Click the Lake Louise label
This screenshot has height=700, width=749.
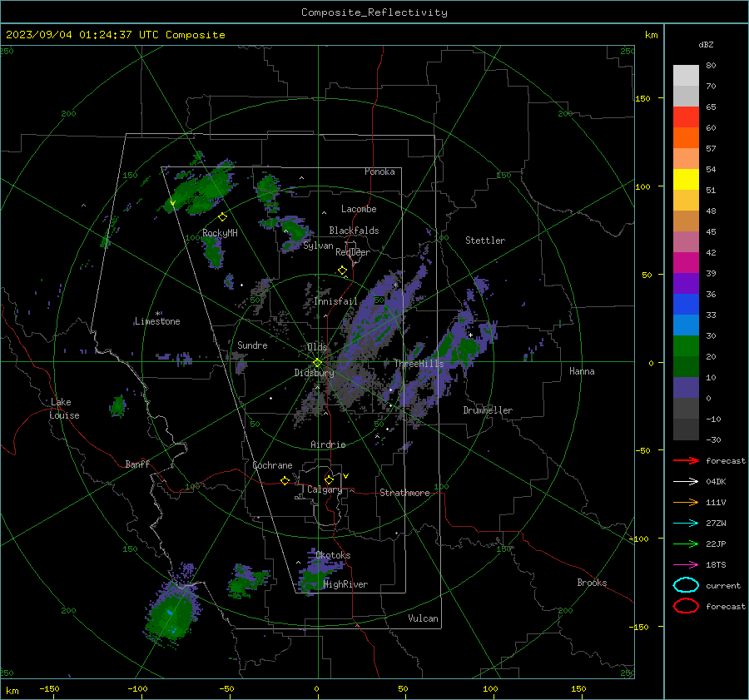pos(64,409)
